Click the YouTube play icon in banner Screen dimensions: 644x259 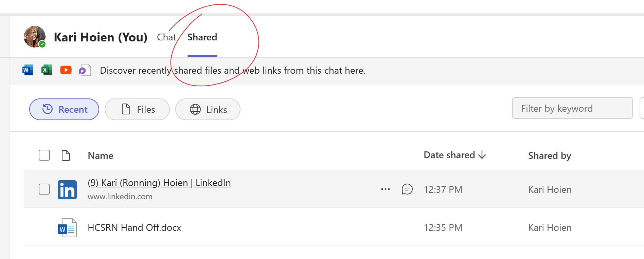click(x=66, y=70)
